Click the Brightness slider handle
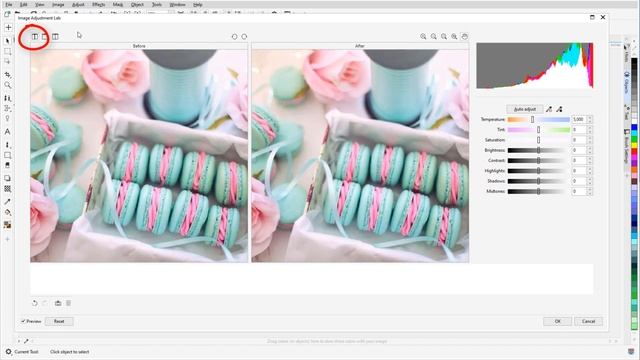Image resolution: width=640 pixels, height=360 pixels. (x=538, y=150)
